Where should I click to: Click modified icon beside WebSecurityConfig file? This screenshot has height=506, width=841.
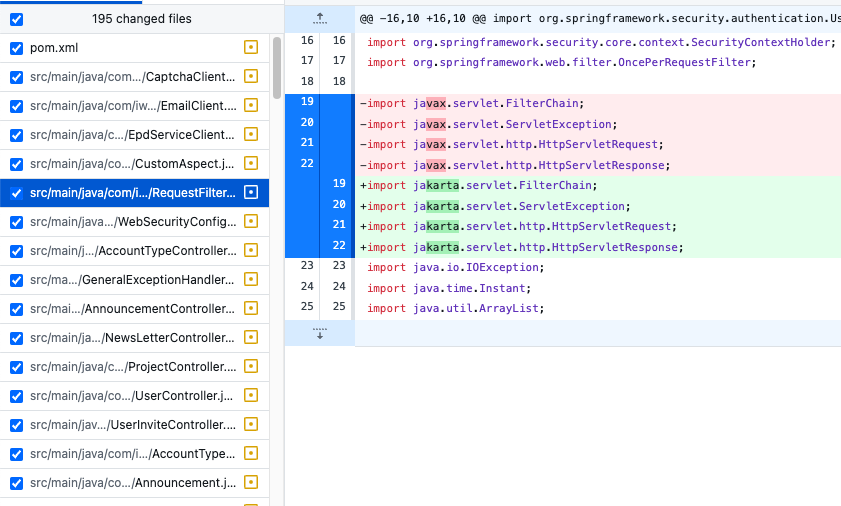(250, 221)
